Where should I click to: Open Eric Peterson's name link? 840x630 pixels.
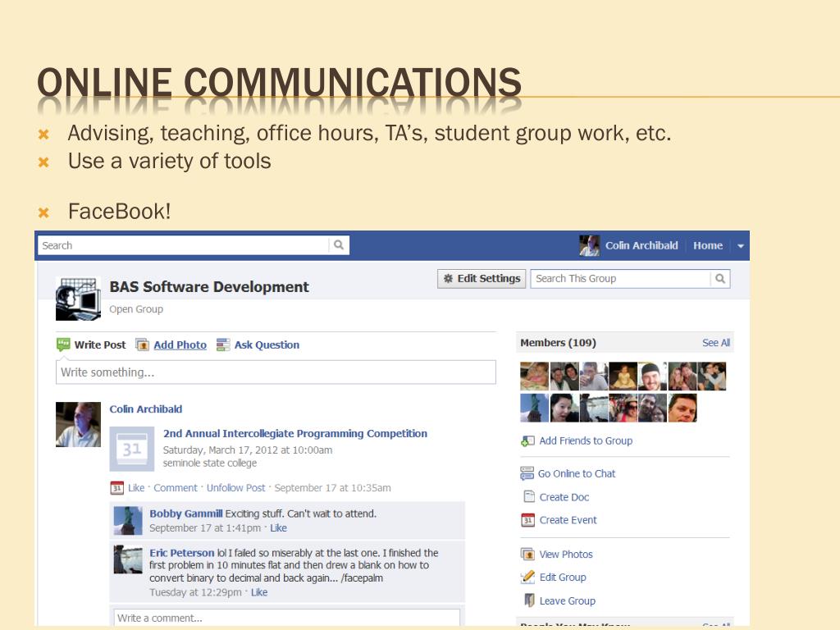coord(181,553)
